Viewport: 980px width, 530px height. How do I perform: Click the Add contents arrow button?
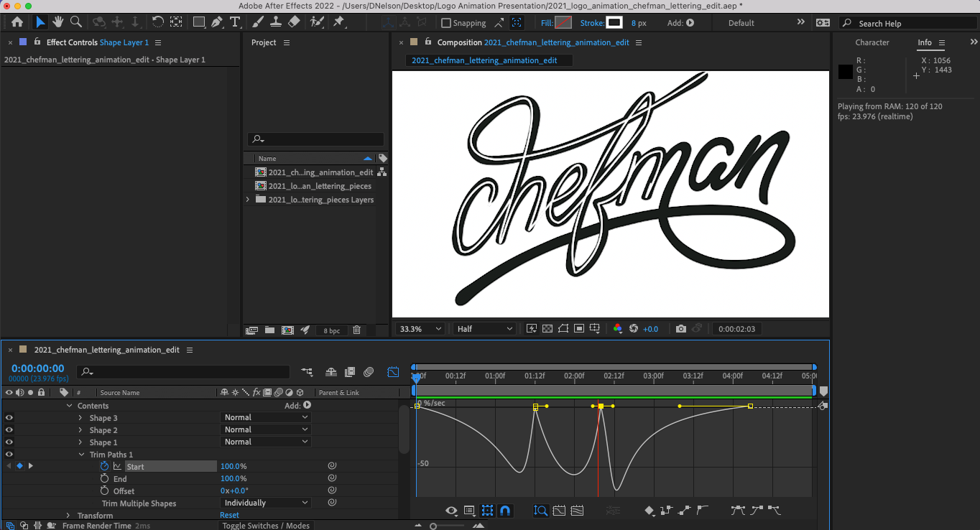pos(307,406)
